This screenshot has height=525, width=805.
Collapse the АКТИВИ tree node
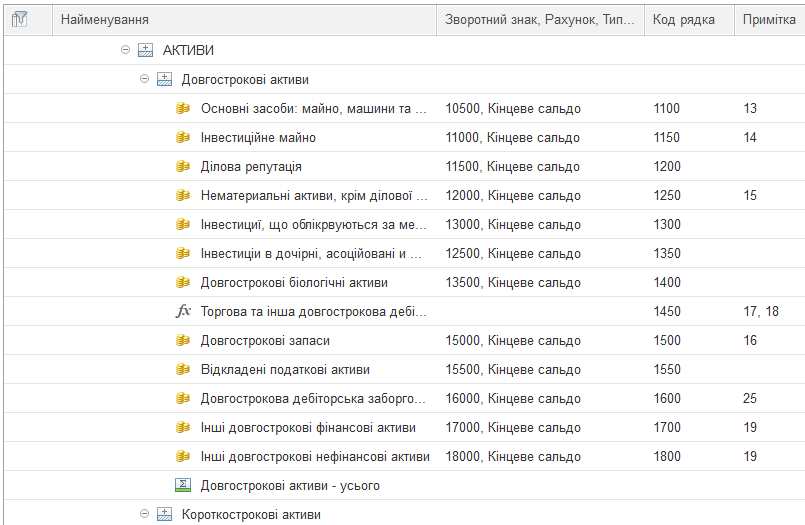pyautogui.click(x=125, y=50)
